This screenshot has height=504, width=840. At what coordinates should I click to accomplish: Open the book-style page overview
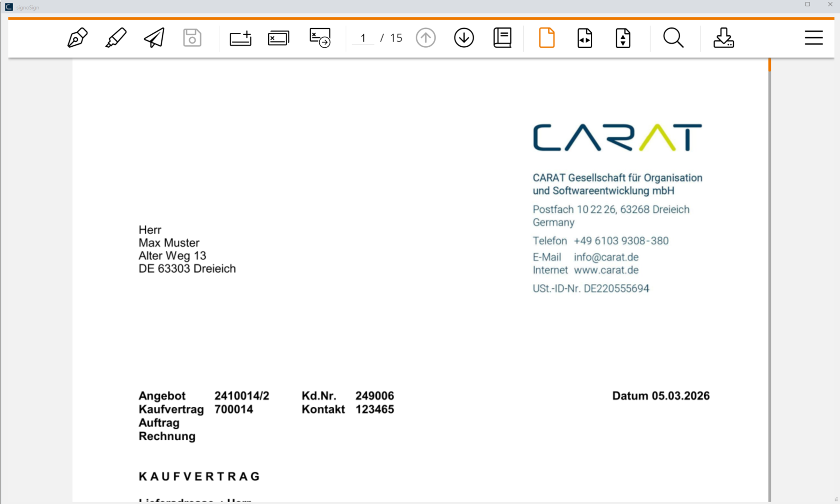502,38
